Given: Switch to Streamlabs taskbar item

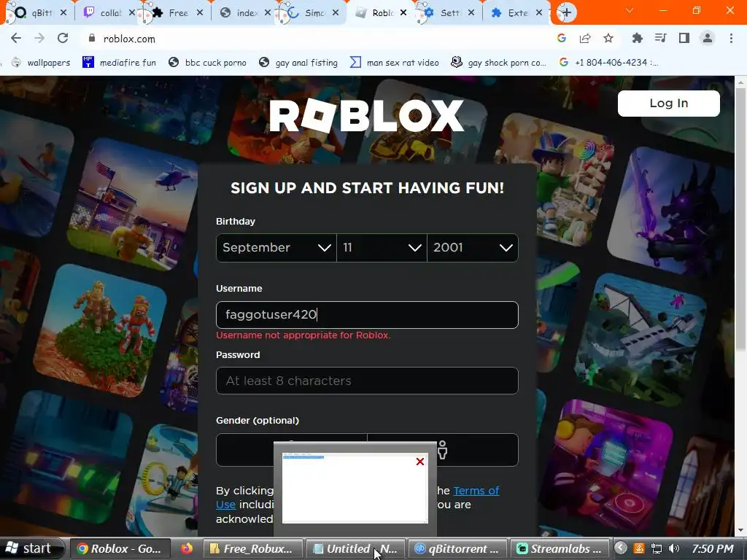Looking at the screenshot, I should 560,548.
